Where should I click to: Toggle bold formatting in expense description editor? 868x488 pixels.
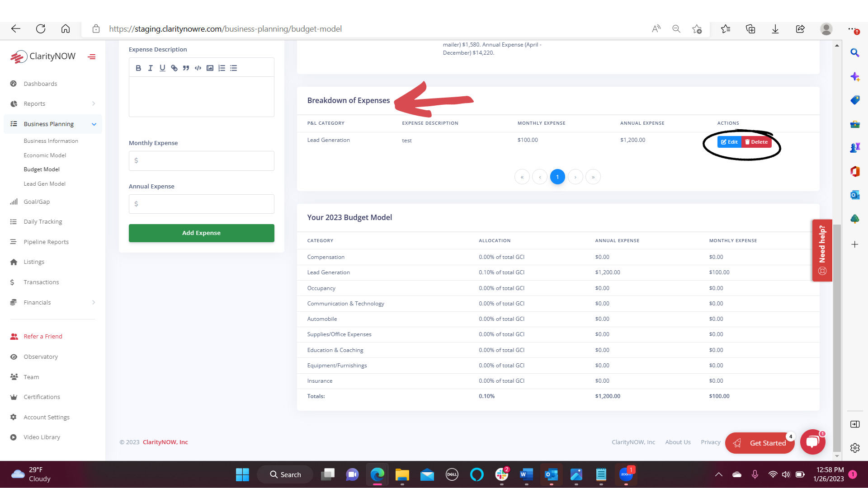click(138, 68)
